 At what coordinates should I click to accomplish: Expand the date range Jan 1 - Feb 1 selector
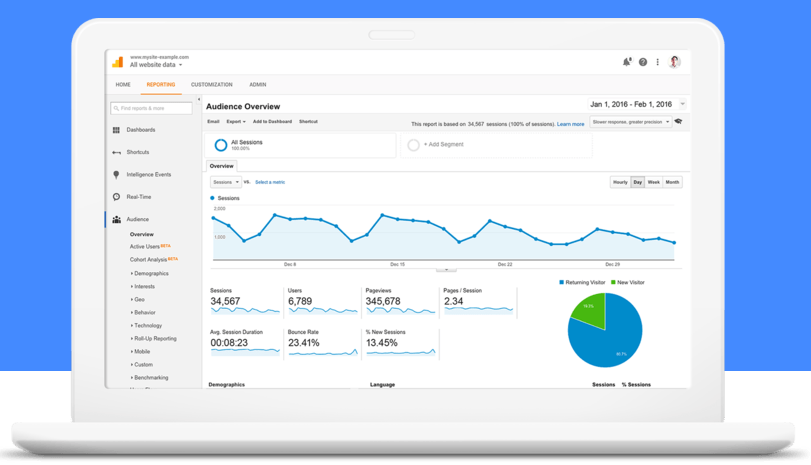637,104
